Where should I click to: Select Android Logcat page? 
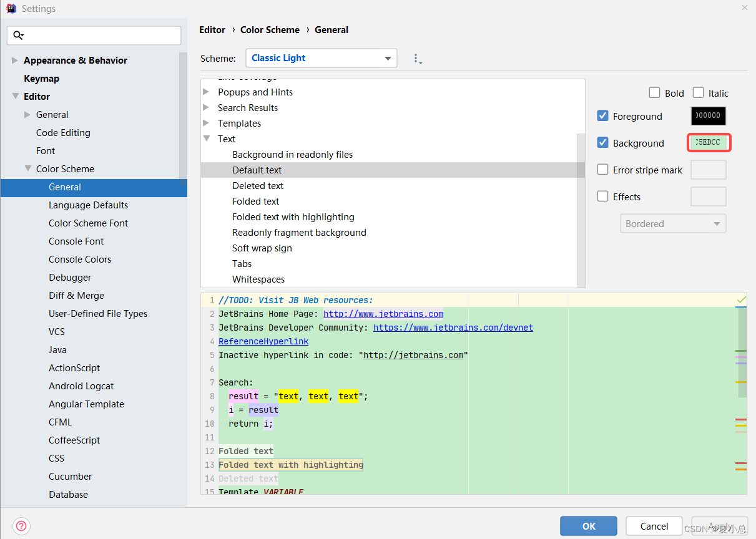click(81, 386)
